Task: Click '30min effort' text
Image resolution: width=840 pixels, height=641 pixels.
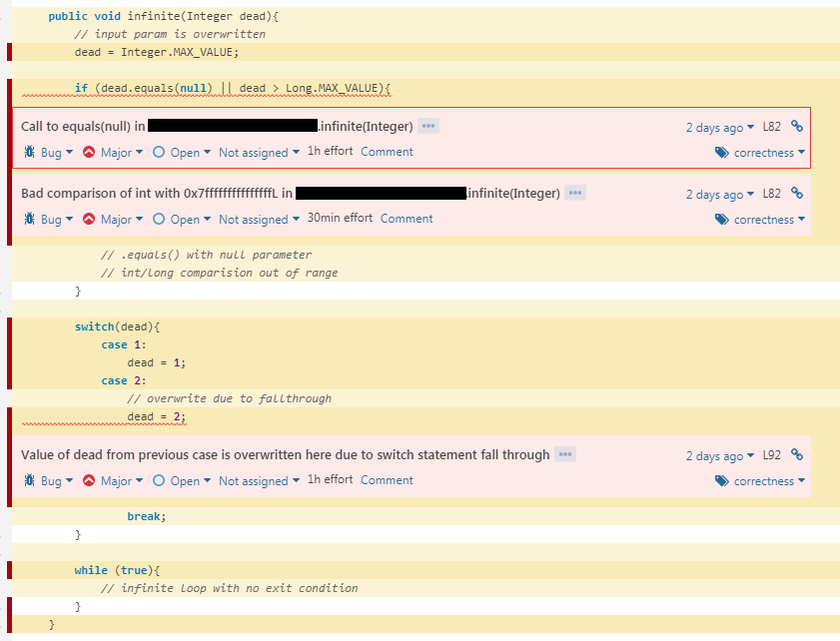Action: pos(340,218)
